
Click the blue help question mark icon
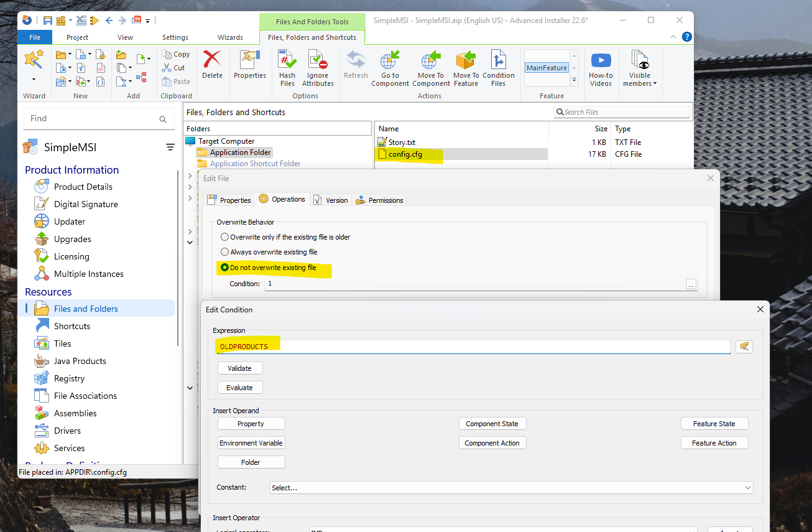click(686, 37)
